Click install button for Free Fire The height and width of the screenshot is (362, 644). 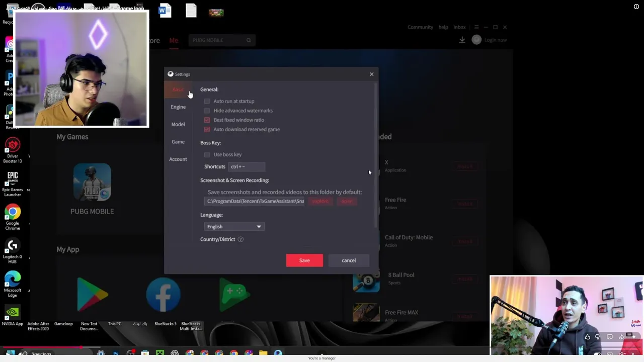[465, 204]
